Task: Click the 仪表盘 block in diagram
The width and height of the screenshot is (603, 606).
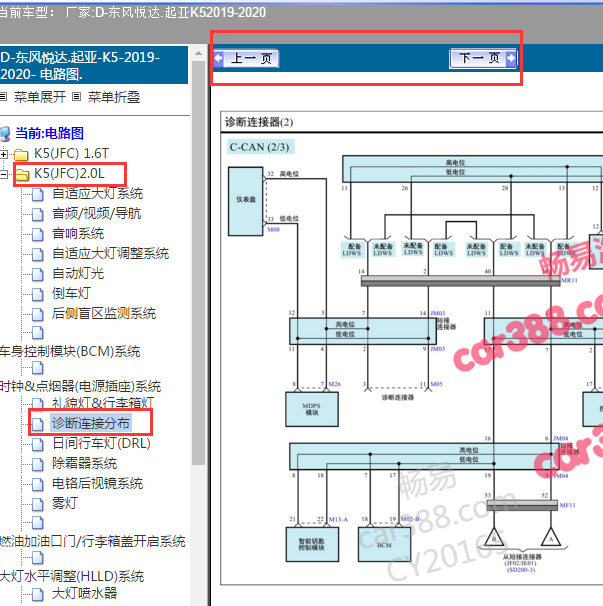Action: tap(246, 201)
